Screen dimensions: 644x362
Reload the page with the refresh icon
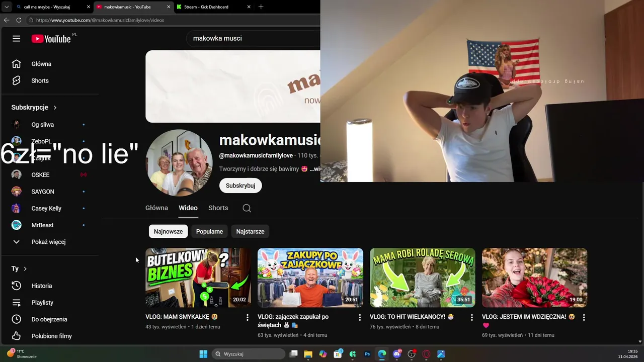pos(19,20)
